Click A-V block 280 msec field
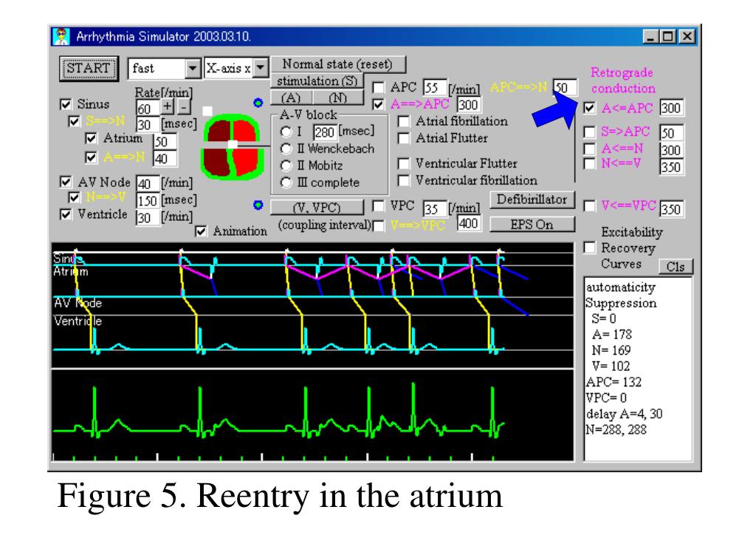Screen dimensions: 756x535 click(x=325, y=132)
